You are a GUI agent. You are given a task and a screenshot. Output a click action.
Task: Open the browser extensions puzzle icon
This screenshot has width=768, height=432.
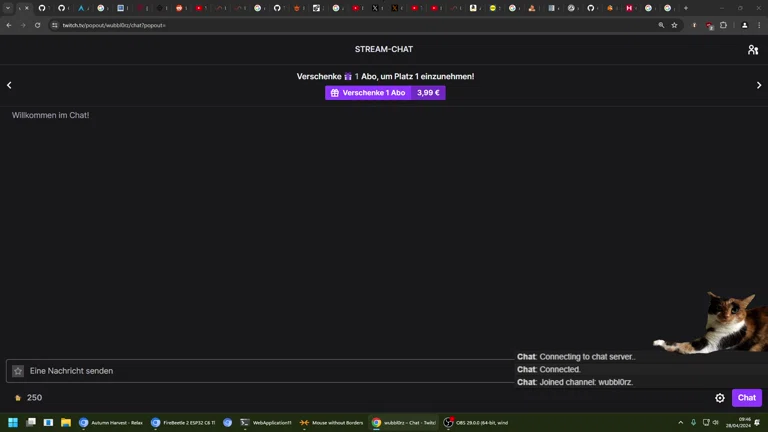[x=723, y=25]
